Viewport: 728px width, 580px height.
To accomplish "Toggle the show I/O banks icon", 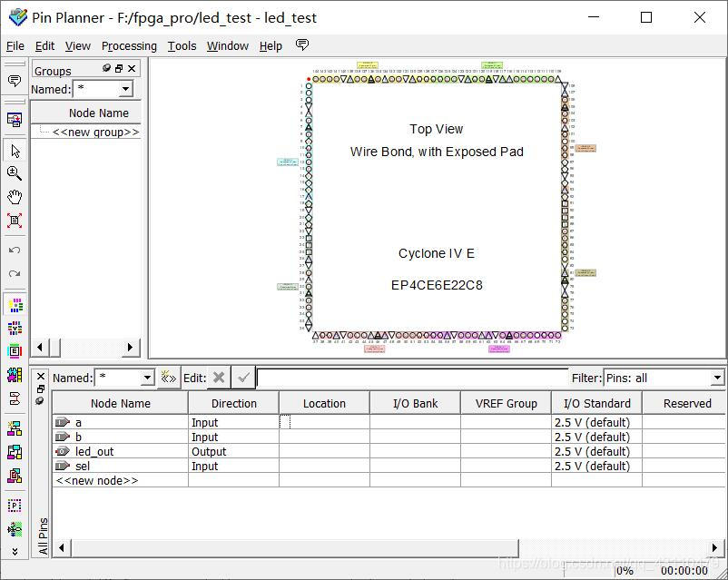I will point(15,305).
